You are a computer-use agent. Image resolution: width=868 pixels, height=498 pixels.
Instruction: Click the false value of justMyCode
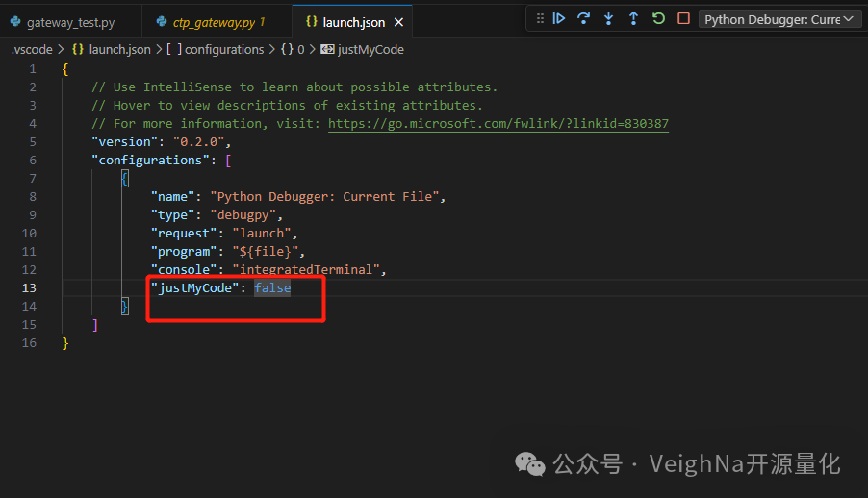(x=272, y=288)
